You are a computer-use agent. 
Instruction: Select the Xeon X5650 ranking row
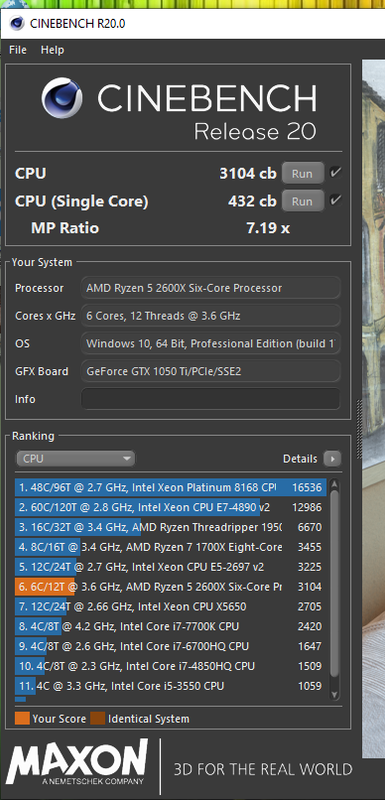pos(170,607)
